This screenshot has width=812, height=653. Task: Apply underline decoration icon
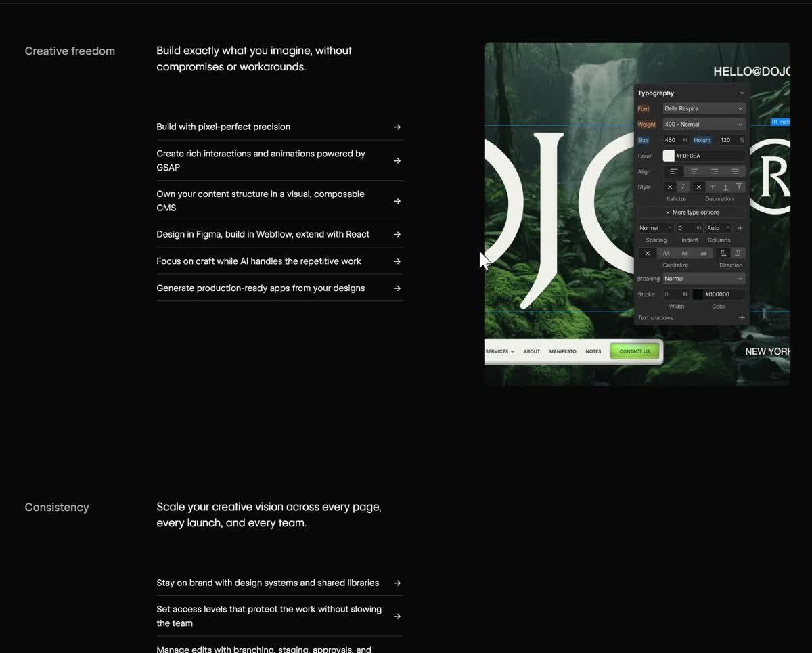click(x=725, y=187)
